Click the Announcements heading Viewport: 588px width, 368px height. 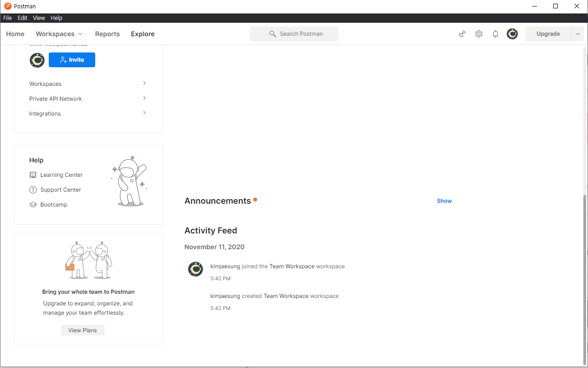click(217, 201)
